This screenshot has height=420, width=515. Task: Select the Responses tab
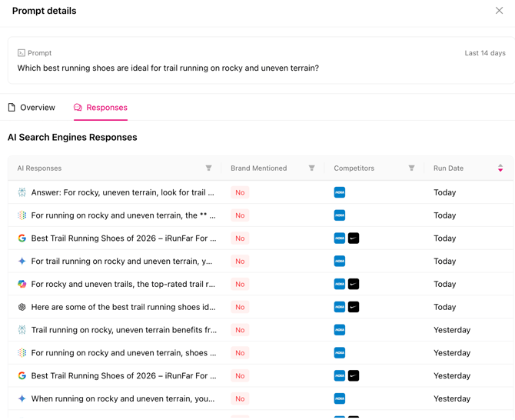[100, 108]
